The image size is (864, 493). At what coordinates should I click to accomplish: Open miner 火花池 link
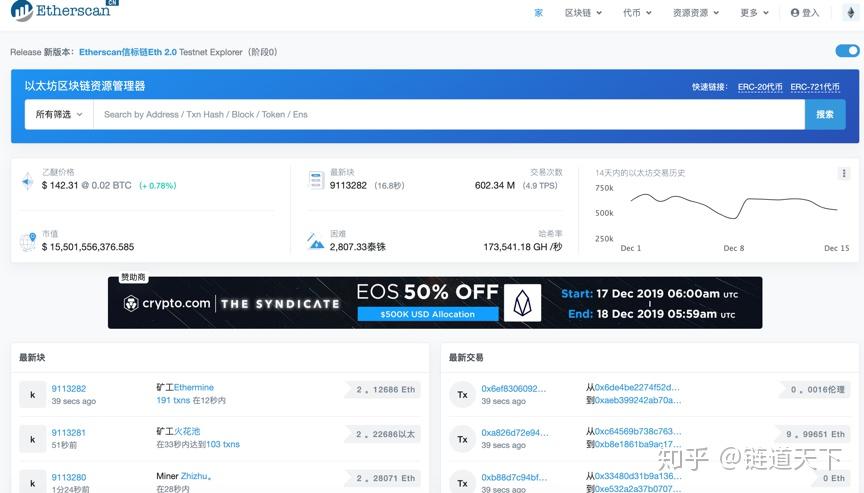point(187,431)
